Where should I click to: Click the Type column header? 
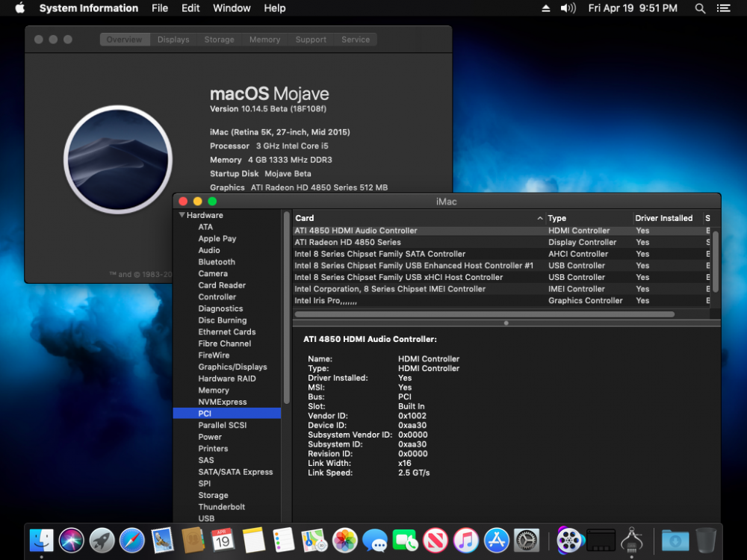[x=589, y=218]
